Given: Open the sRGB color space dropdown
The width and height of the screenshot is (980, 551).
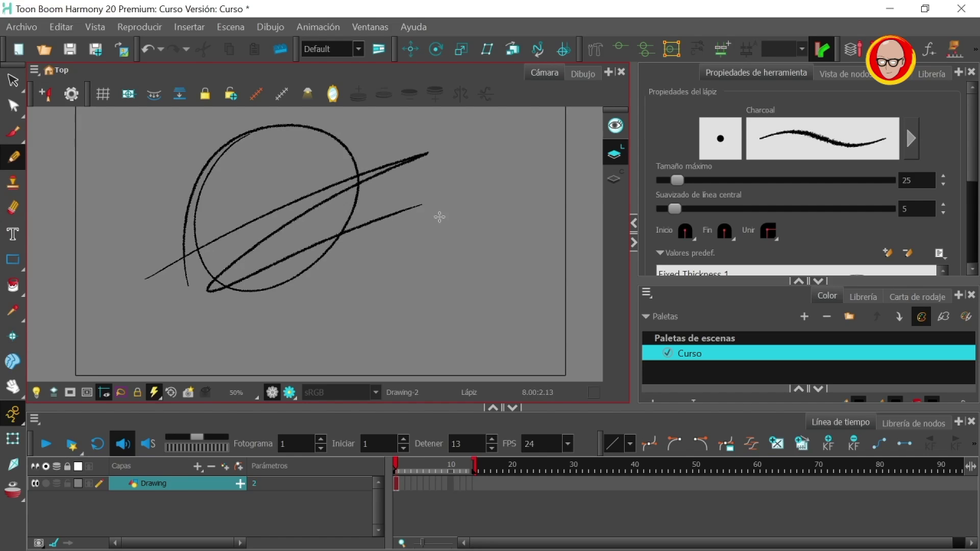Looking at the screenshot, I should (375, 393).
